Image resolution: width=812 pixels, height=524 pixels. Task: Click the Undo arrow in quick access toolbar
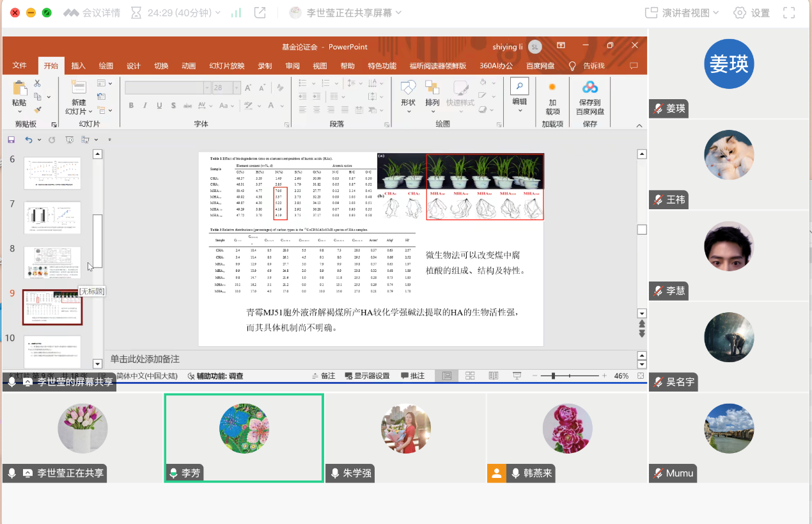coord(29,139)
